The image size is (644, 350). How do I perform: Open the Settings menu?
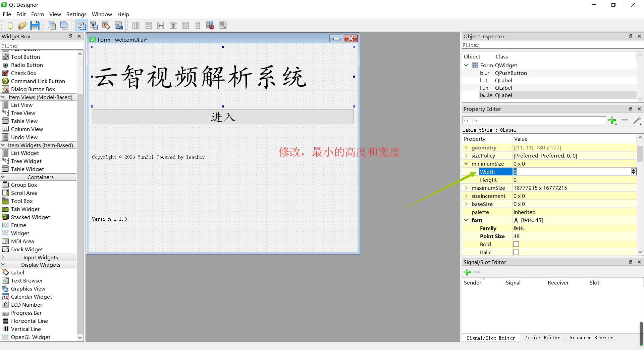[76, 14]
